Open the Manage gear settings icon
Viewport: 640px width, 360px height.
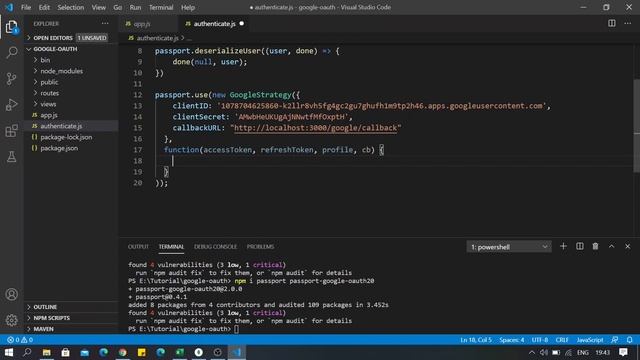click(x=11, y=320)
